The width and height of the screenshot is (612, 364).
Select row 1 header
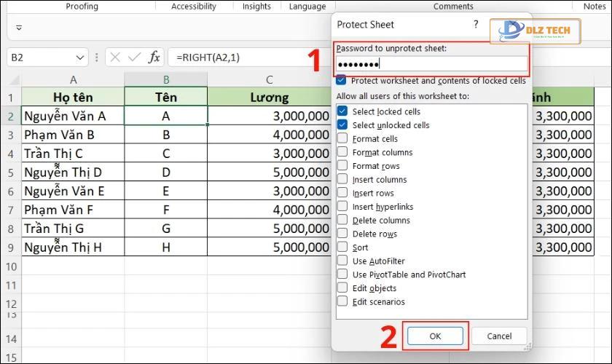(11, 97)
